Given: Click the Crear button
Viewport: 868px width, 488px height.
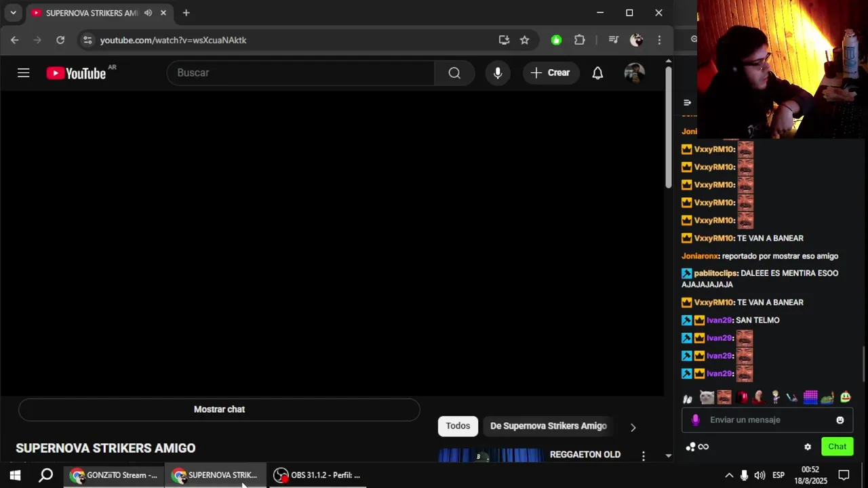Looking at the screenshot, I should click(551, 73).
